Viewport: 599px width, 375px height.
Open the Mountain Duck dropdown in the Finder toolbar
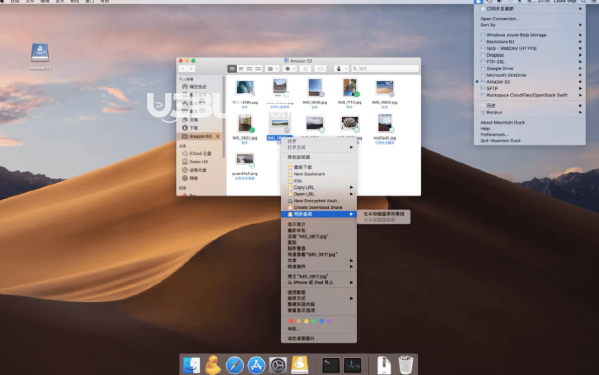pyautogui.click(x=341, y=69)
